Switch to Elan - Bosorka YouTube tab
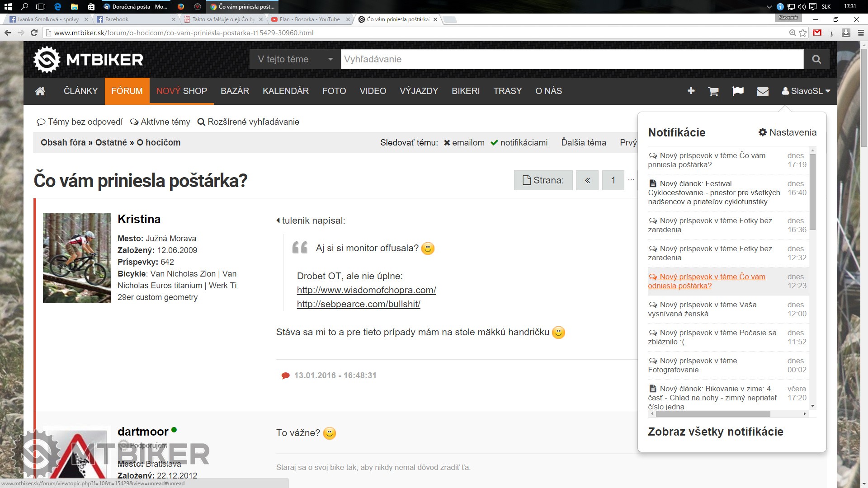This screenshot has height=488, width=868. (310, 19)
